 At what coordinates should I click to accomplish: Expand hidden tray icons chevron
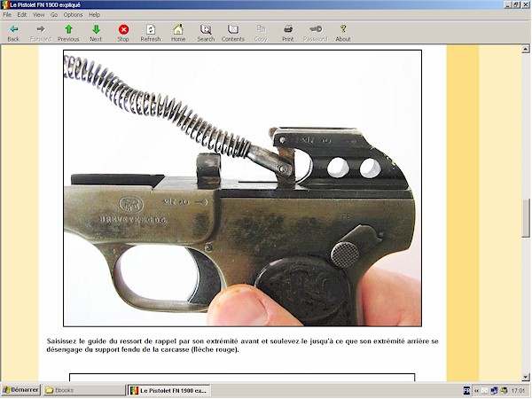[x=476, y=391]
